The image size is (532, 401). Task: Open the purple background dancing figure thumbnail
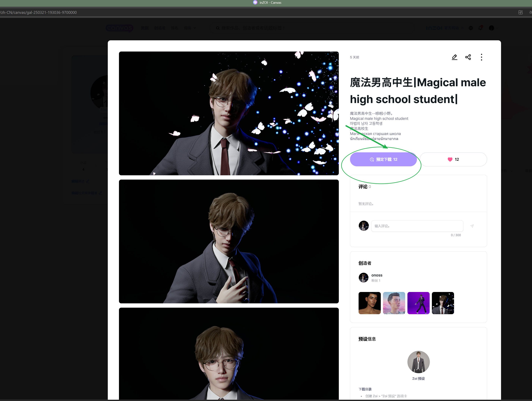pyautogui.click(x=418, y=303)
